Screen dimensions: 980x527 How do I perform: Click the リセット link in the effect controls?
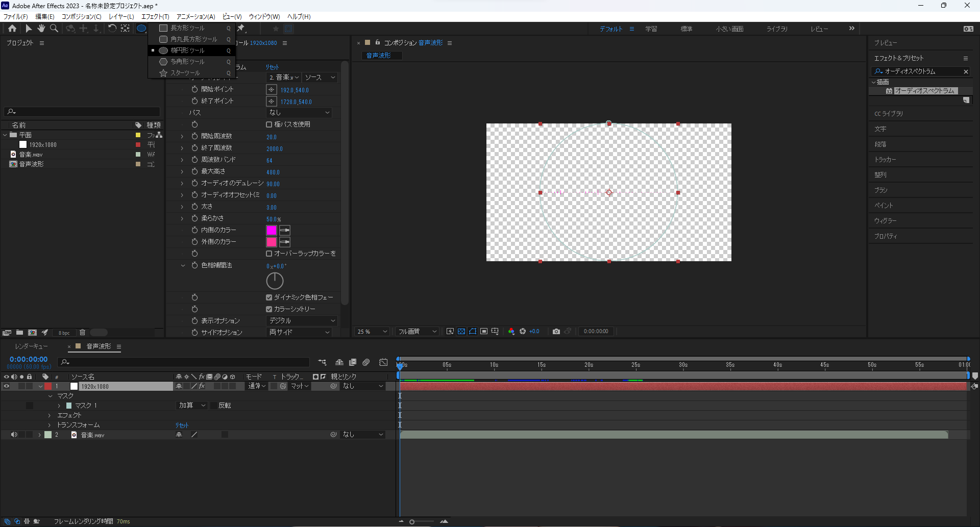(272, 67)
